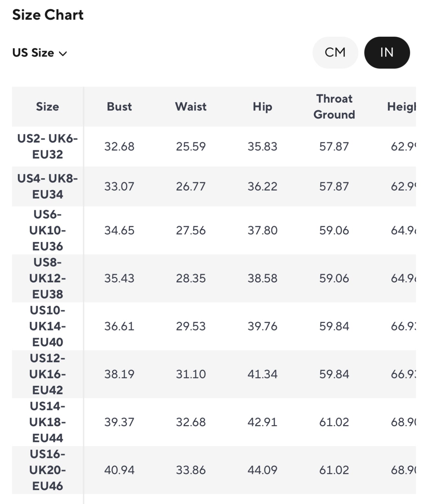Select the US12- UK16- EU42 size row

(x=47, y=374)
